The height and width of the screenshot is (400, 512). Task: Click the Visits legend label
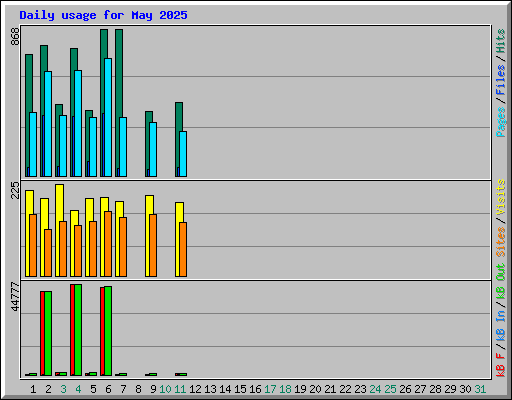[x=501, y=197]
